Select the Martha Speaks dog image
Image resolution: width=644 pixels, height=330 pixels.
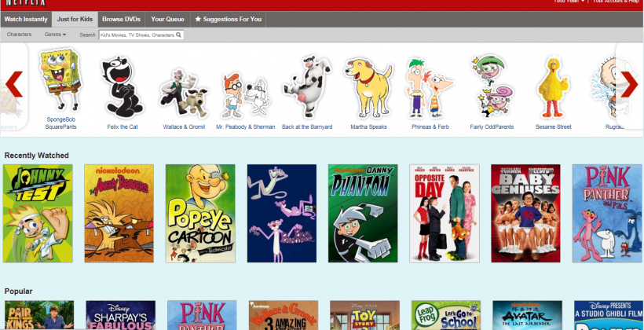pos(368,87)
